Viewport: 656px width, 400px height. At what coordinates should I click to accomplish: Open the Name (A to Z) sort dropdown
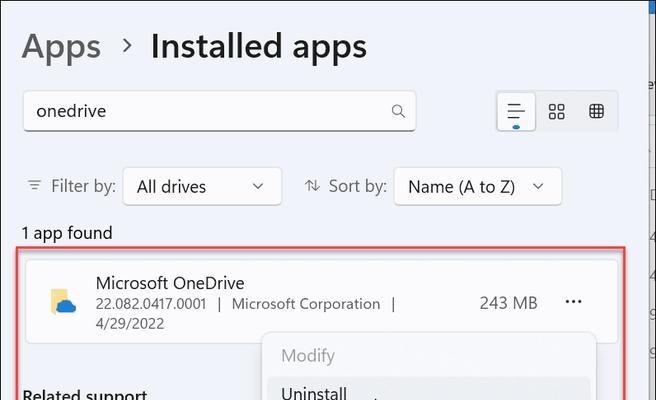(x=477, y=187)
